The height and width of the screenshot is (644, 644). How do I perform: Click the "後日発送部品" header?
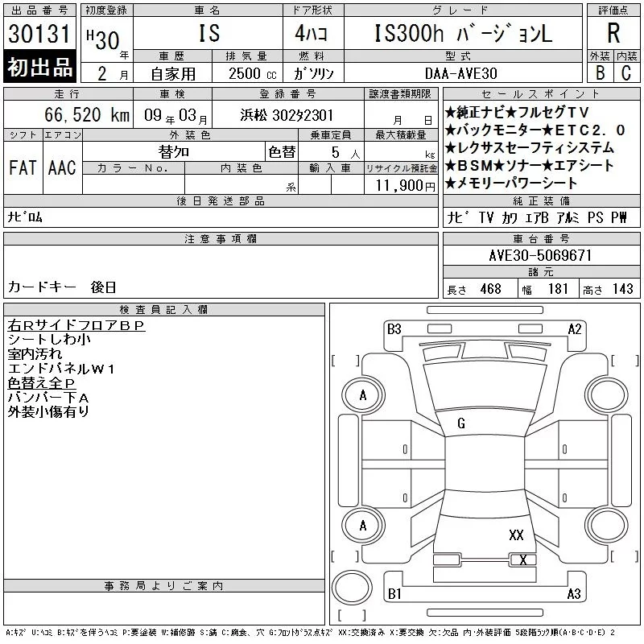point(221,200)
